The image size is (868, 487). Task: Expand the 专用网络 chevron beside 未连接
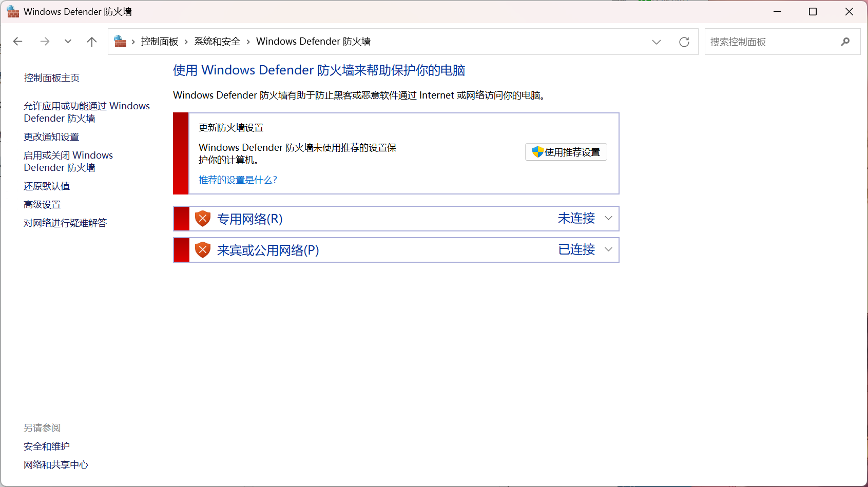pyautogui.click(x=608, y=218)
